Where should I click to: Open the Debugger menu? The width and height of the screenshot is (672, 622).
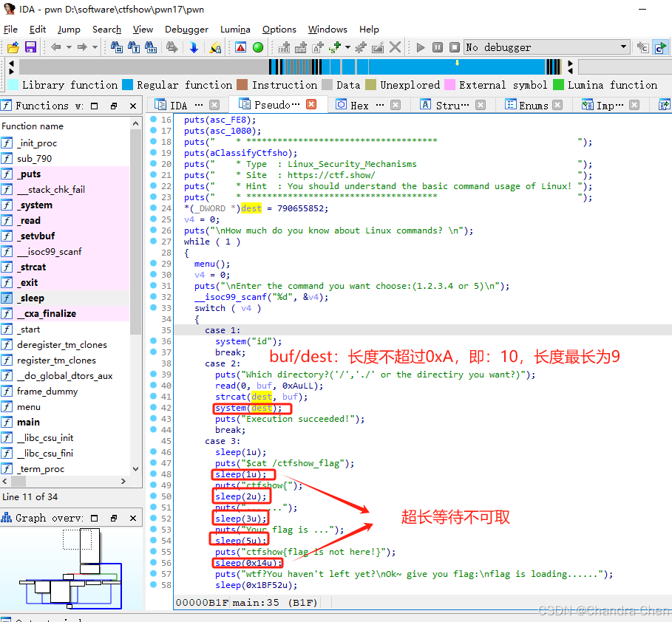coord(186,30)
